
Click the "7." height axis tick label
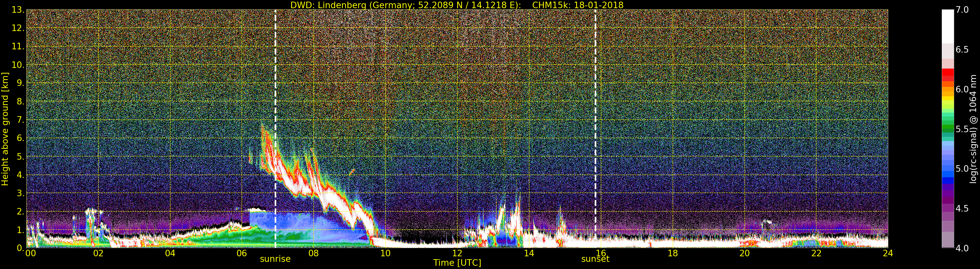tap(21, 120)
